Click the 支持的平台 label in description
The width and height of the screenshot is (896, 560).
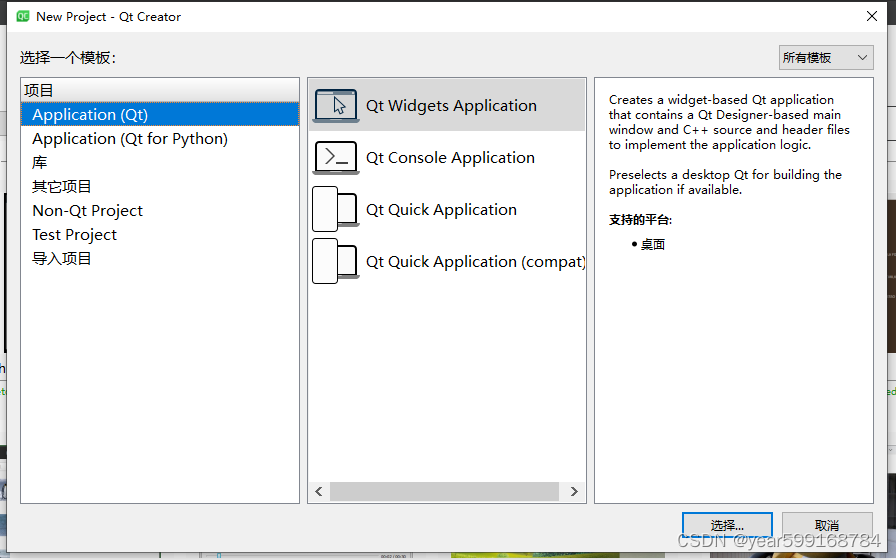pyautogui.click(x=640, y=219)
